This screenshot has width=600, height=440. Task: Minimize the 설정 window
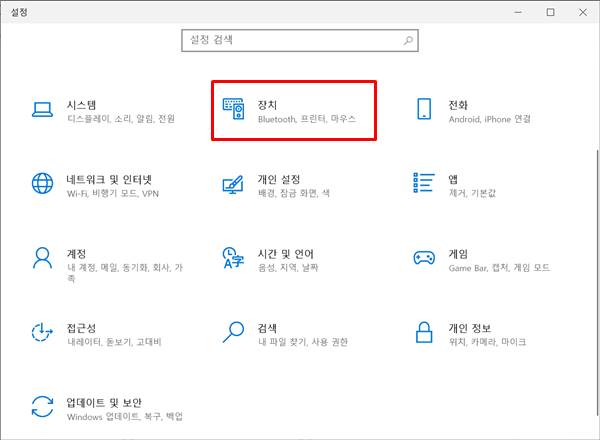(x=518, y=12)
